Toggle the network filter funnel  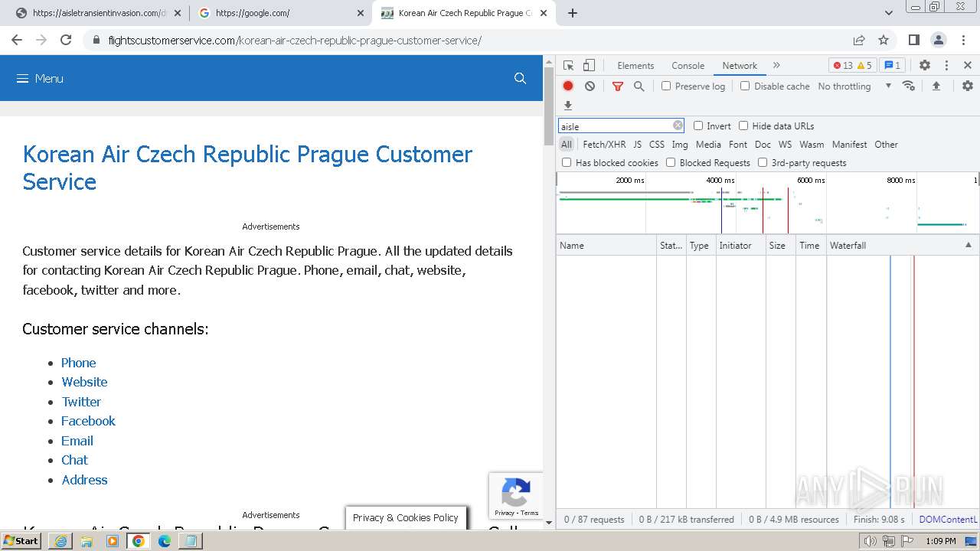coord(618,86)
